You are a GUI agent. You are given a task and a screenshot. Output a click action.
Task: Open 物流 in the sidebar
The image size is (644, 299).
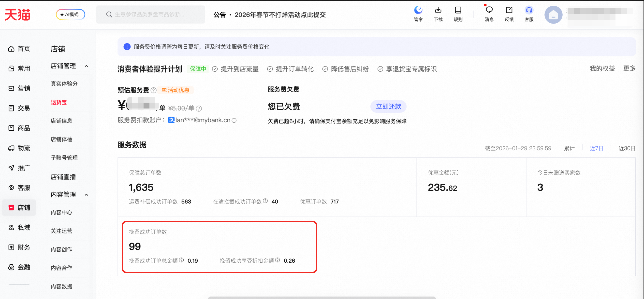(19, 148)
